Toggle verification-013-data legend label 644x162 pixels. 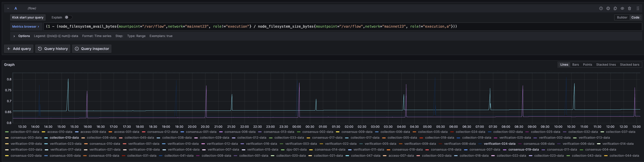tap(594, 138)
